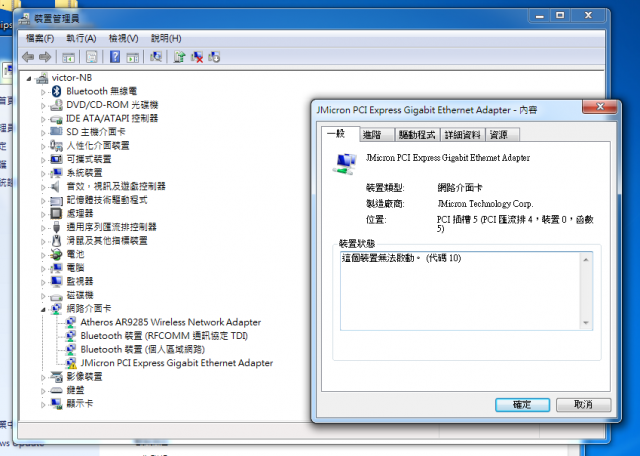Image resolution: width=640 pixels, height=456 pixels.
Task: Select the 系統裝置 tree item
Action: pos(84,173)
